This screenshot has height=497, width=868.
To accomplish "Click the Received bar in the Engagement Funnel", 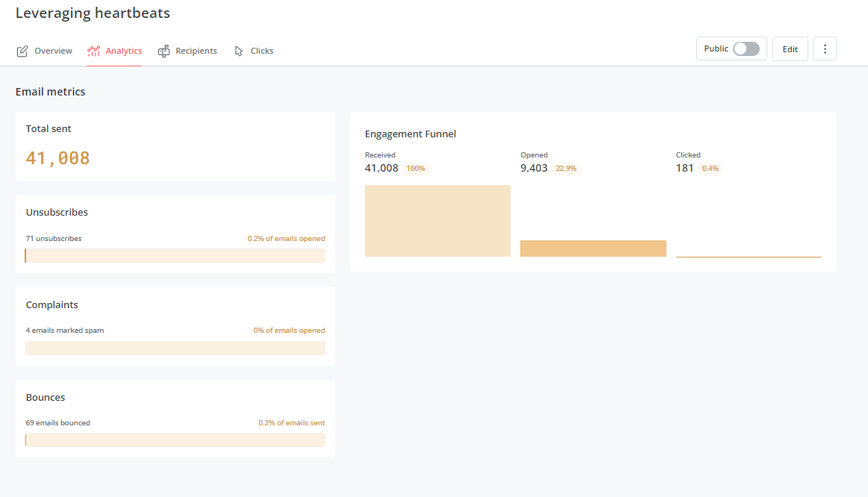I will click(437, 220).
